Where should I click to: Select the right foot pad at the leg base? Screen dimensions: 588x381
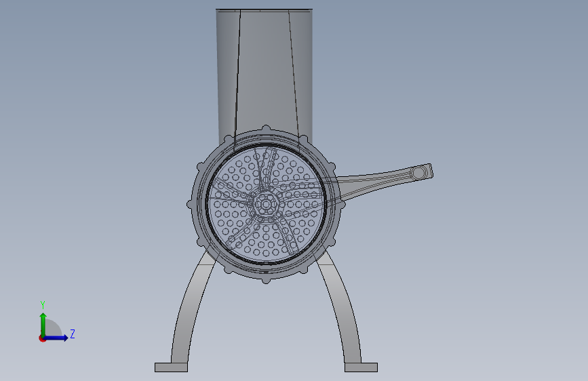click(x=361, y=367)
